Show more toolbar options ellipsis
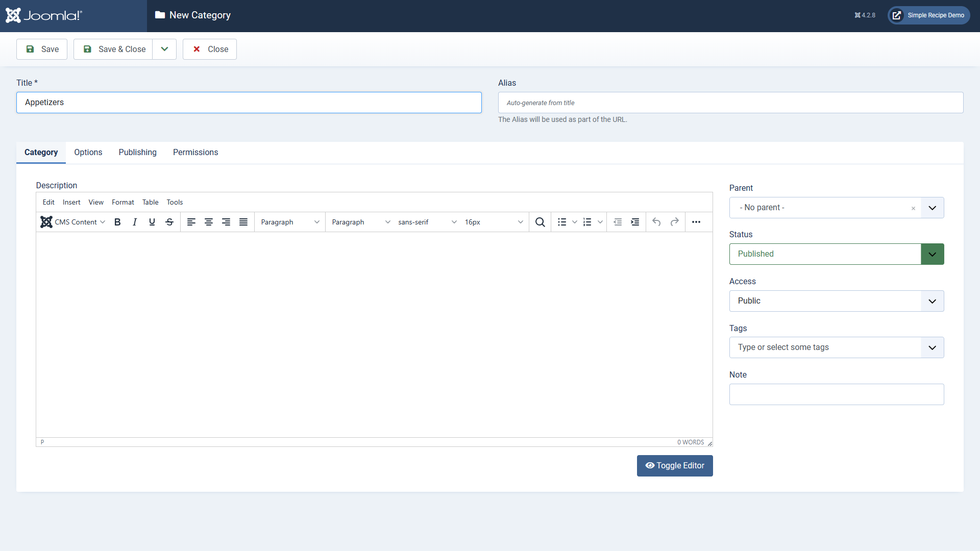 click(x=696, y=222)
